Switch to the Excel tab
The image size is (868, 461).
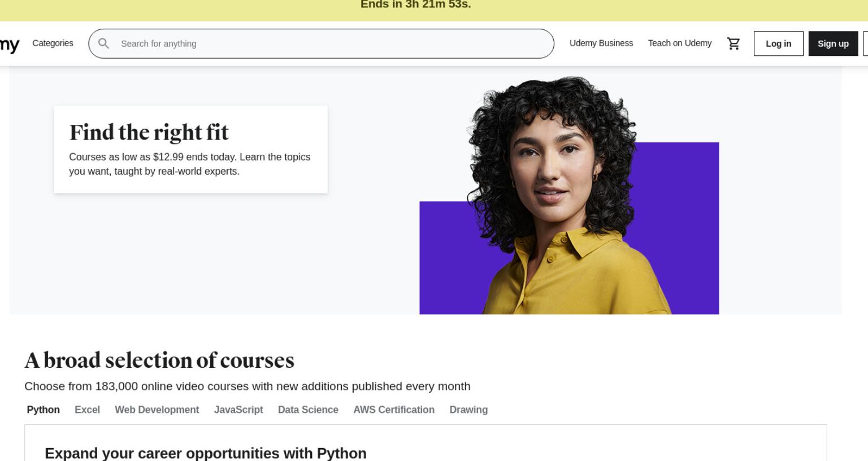tap(87, 410)
